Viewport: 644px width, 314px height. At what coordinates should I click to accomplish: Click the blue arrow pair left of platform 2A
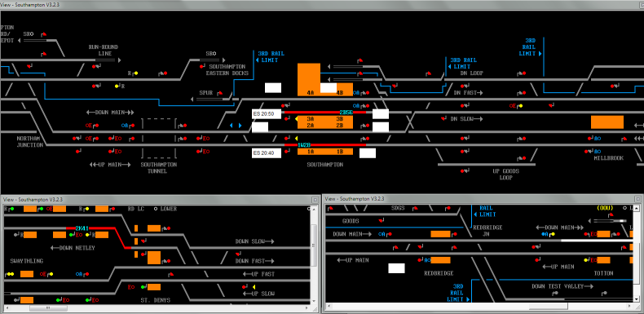[x=236, y=126]
